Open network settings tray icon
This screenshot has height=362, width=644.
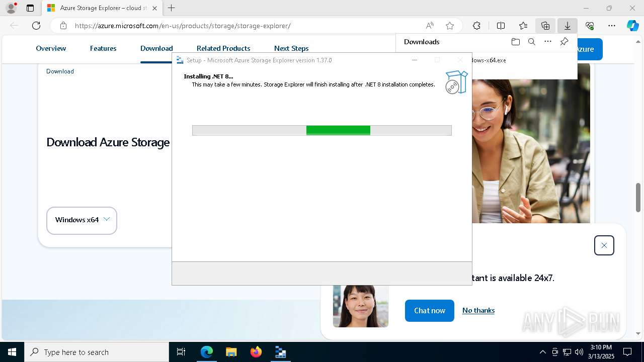[x=567, y=352]
